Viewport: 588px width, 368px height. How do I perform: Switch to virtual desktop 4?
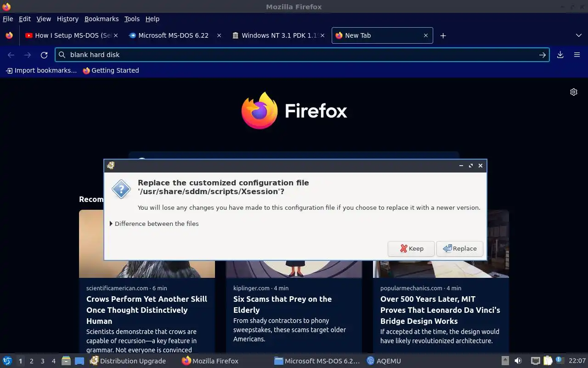coord(54,361)
